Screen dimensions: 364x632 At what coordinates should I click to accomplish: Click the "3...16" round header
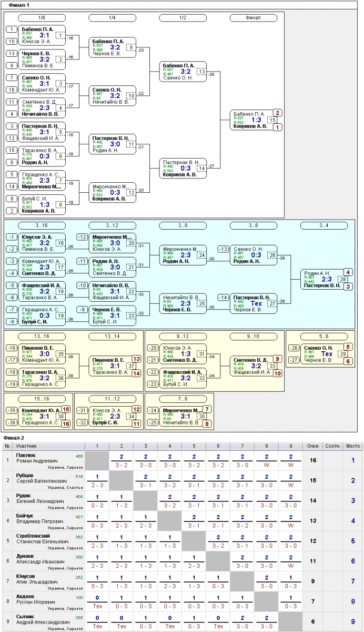(x=42, y=225)
